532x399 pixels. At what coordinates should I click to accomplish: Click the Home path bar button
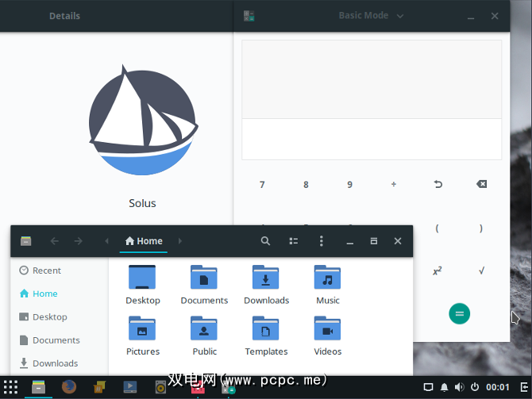tap(144, 241)
